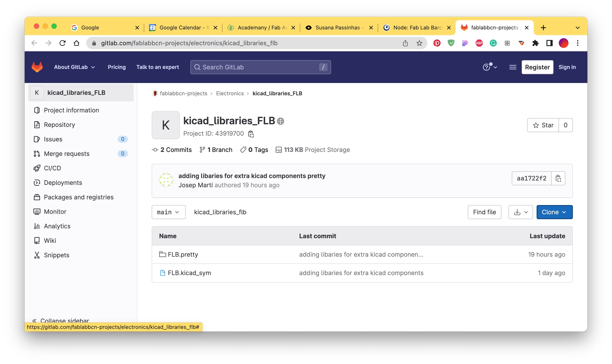
Task: Open Snippets in sidebar
Action: click(81, 255)
